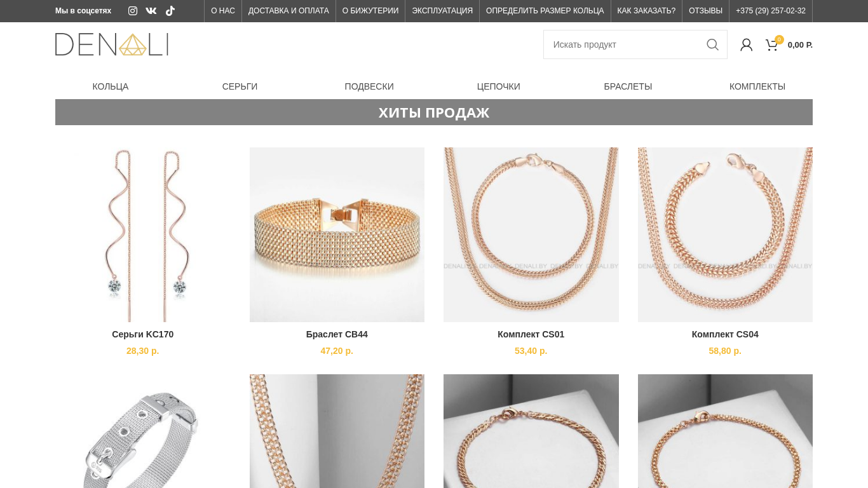This screenshot has height=488, width=868.
Task: Open the СЕРЬГИ category
Action: click(240, 86)
